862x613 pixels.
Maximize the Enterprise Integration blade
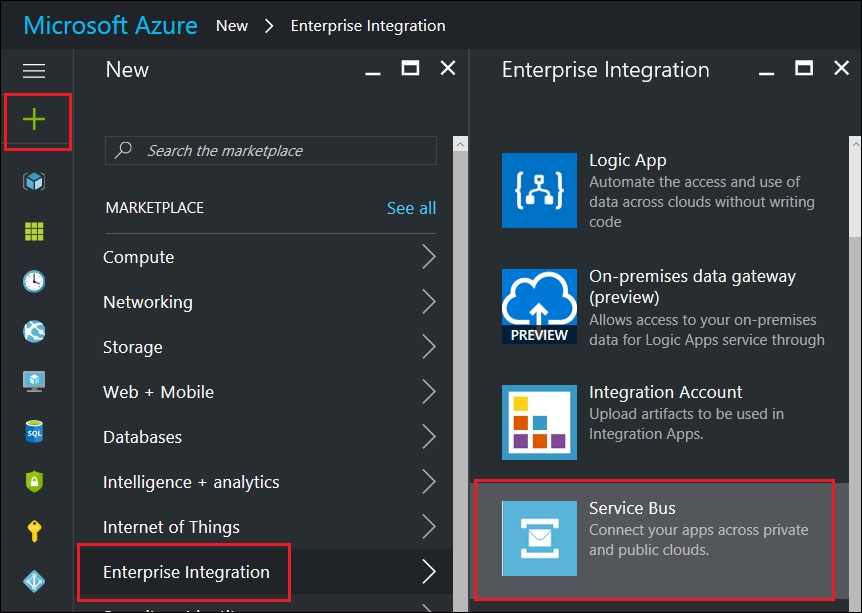click(804, 68)
